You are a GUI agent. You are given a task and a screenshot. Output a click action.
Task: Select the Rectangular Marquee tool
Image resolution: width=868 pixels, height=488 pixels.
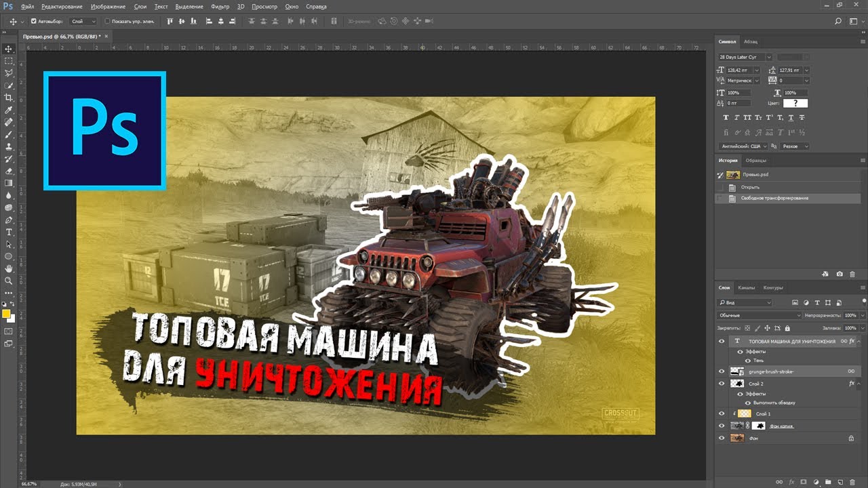(9, 61)
